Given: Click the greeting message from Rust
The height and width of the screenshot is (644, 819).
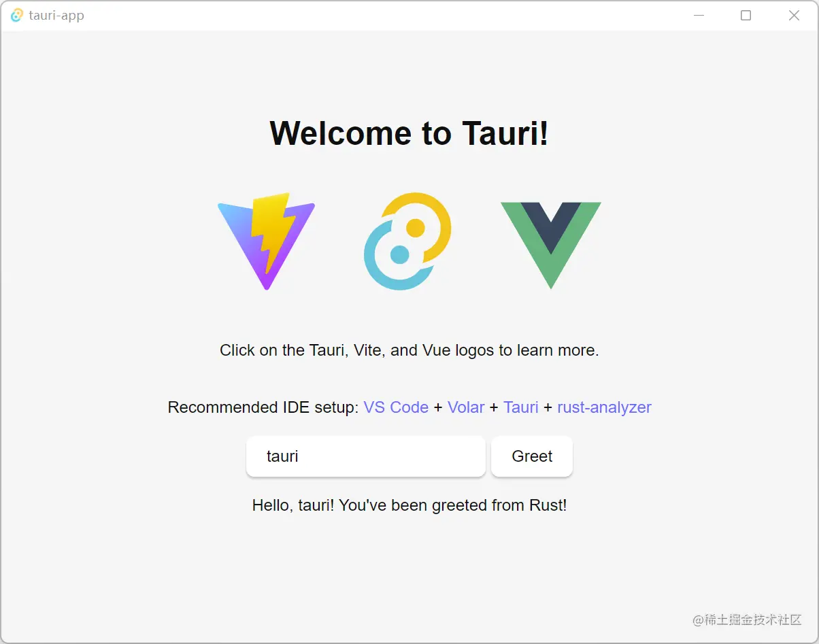Looking at the screenshot, I should point(409,505).
